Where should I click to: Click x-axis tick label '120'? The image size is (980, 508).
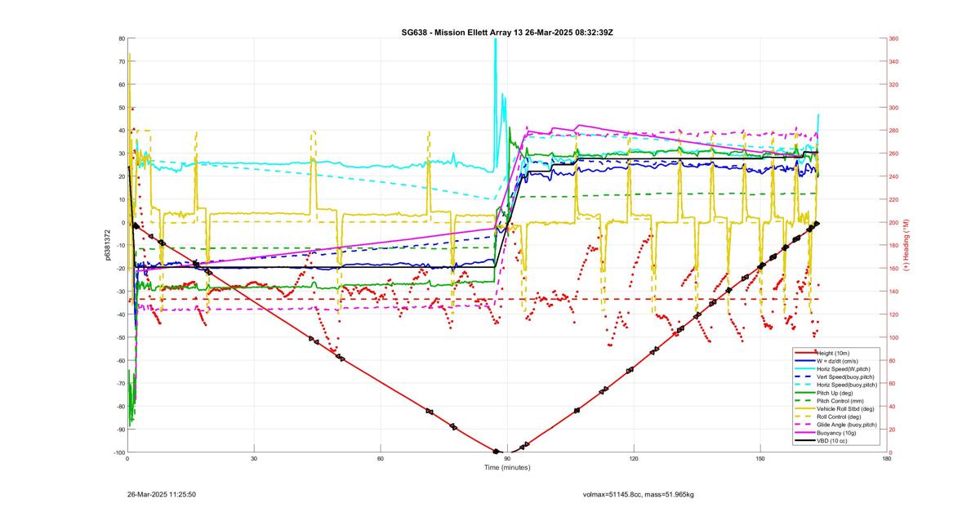point(634,459)
